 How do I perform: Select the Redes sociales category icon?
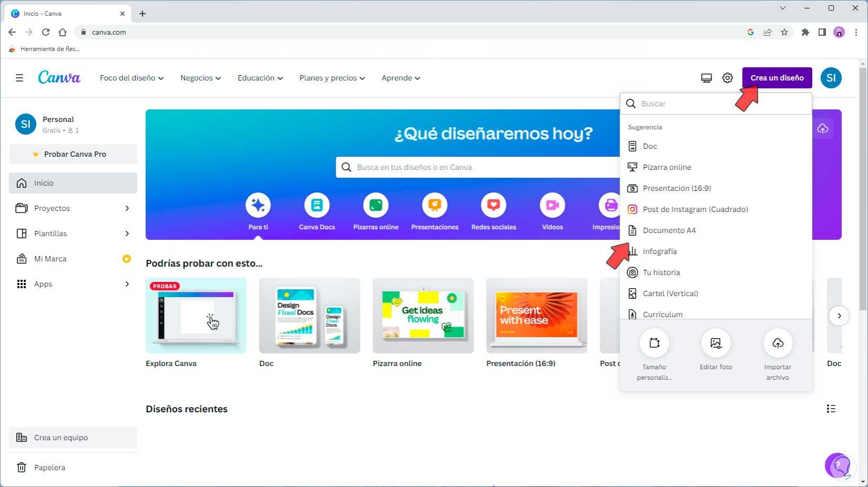point(493,205)
